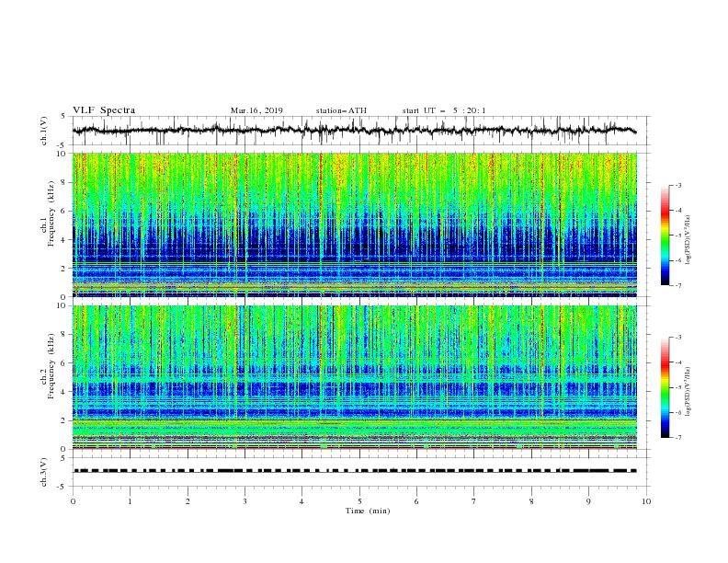Viewport: 728px width, 563px height.
Task: Click time axis tick label "1"
Action: 131,501
